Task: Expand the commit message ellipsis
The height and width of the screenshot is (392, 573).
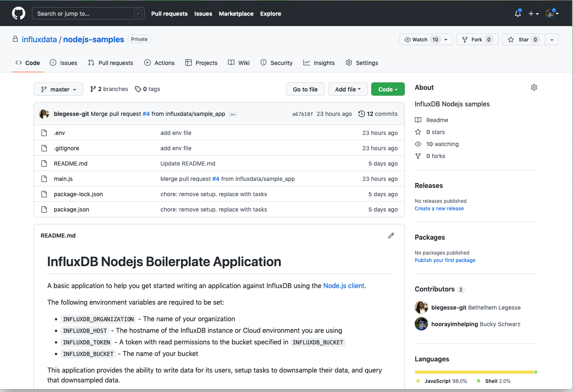Action: pos(233,114)
